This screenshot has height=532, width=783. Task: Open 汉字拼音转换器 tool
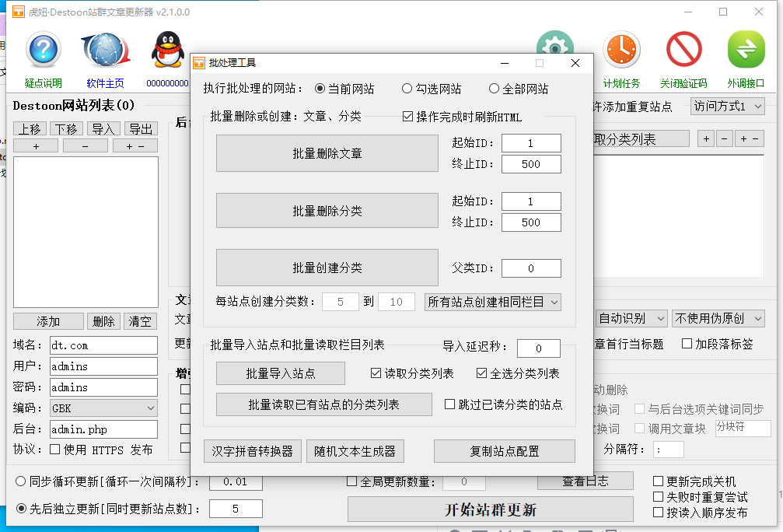pyautogui.click(x=253, y=451)
